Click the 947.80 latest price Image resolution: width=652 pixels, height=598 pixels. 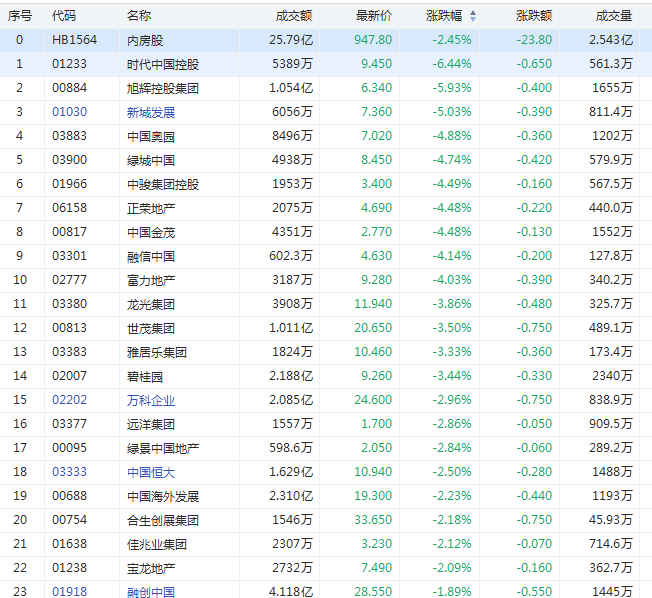click(x=373, y=40)
